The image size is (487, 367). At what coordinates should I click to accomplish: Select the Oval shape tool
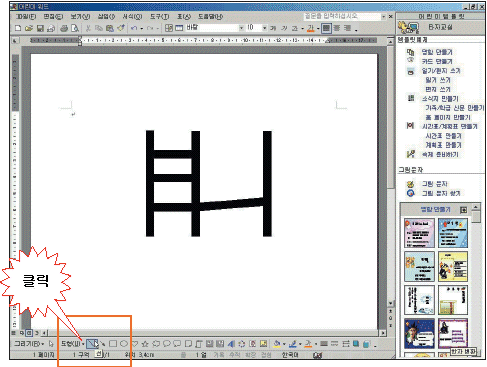click(124, 343)
